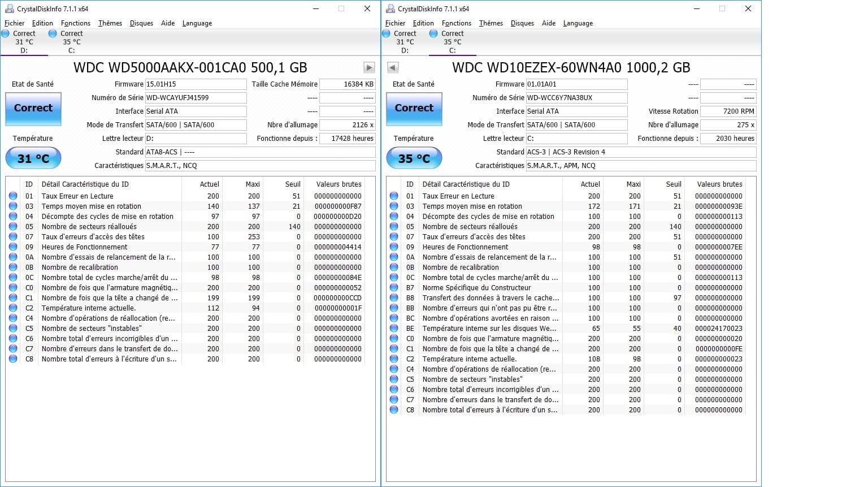This screenshot has width=868, height=487.
Task: Click serial number field WD-WCAYUFJ41599
Action: click(196, 98)
